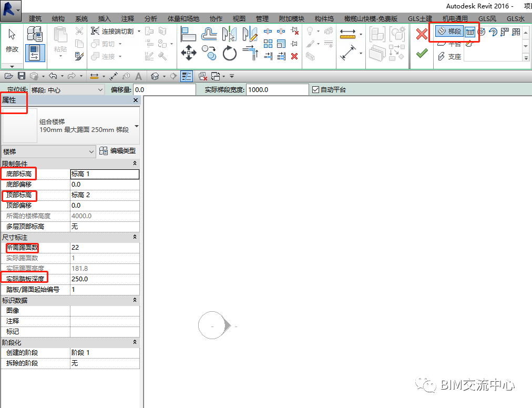Viewport: 532px width, 408px height.
Task: Click the Save icon in quick access toolbar
Action: coord(22,76)
